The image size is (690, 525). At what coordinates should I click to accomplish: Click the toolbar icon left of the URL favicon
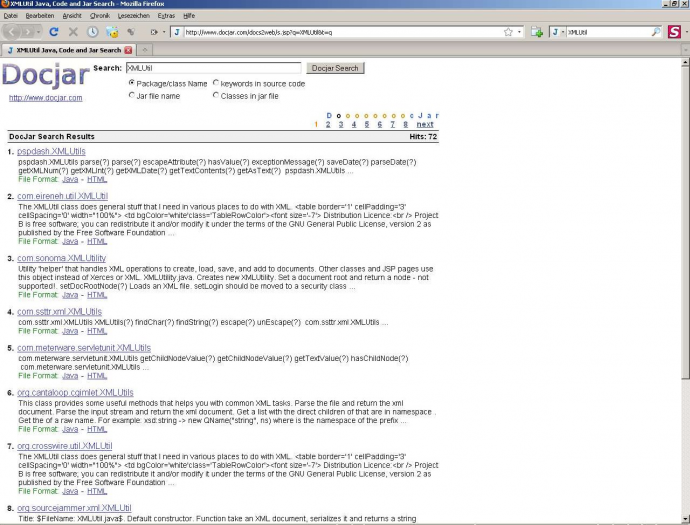point(154,32)
